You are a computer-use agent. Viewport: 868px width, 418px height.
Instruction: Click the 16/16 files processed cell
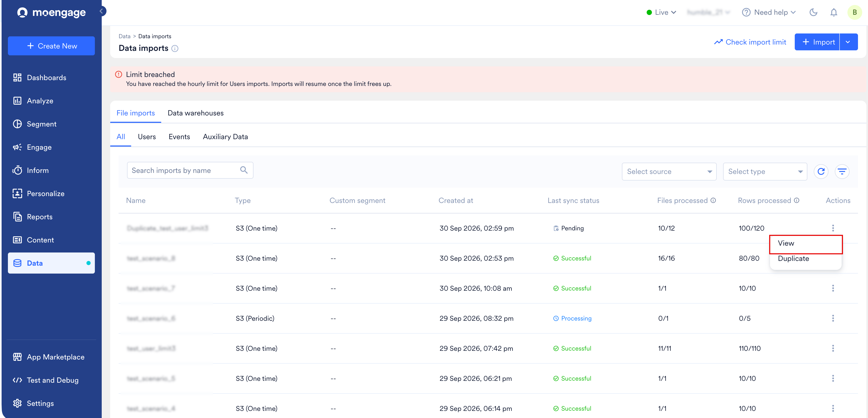pyautogui.click(x=666, y=258)
